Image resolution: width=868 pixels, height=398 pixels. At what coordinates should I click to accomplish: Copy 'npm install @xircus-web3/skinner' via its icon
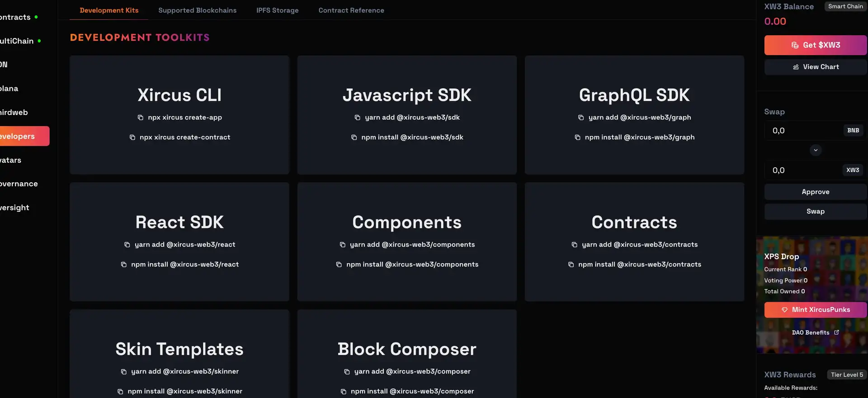click(120, 392)
